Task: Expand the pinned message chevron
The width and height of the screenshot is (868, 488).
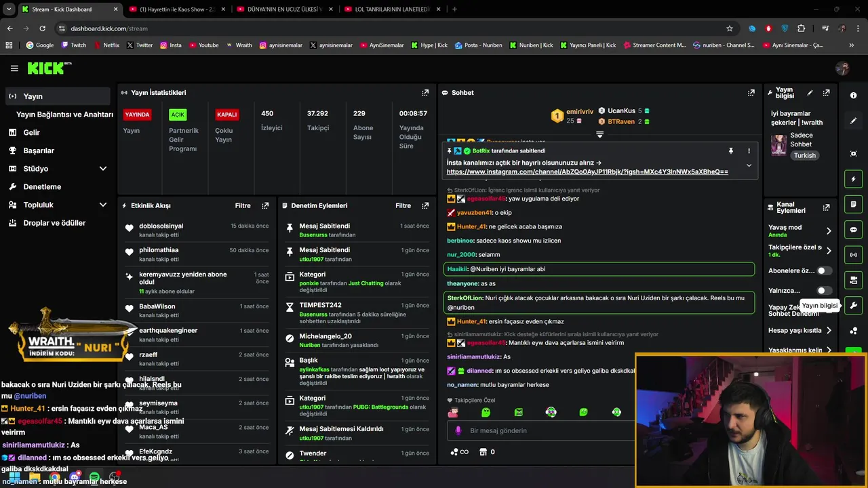Action: pos(749,165)
